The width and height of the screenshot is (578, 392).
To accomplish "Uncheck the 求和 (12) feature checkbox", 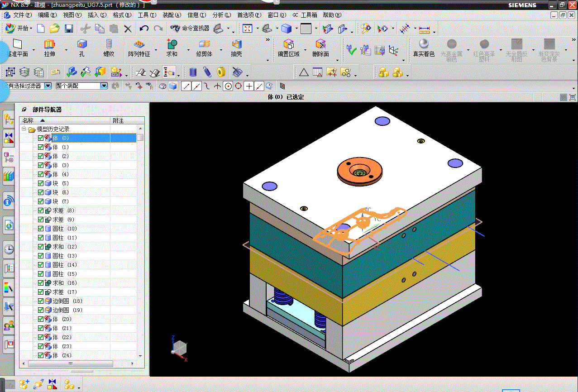I will 41,246.
